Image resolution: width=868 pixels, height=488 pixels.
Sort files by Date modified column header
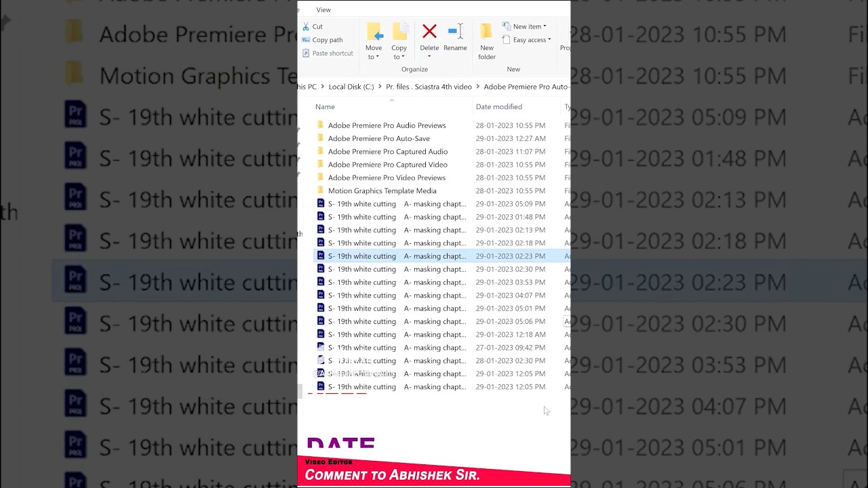click(x=499, y=106)
